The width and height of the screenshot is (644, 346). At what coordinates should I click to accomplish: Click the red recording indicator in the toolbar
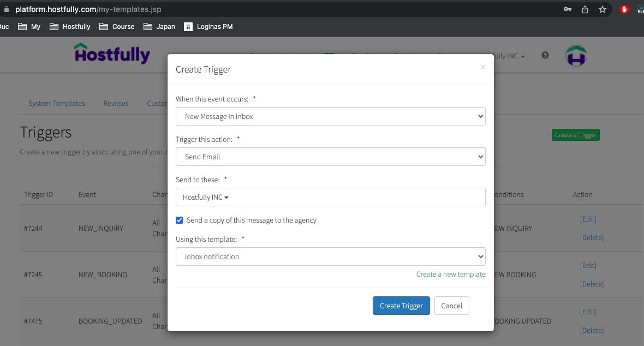coord(623,9)
